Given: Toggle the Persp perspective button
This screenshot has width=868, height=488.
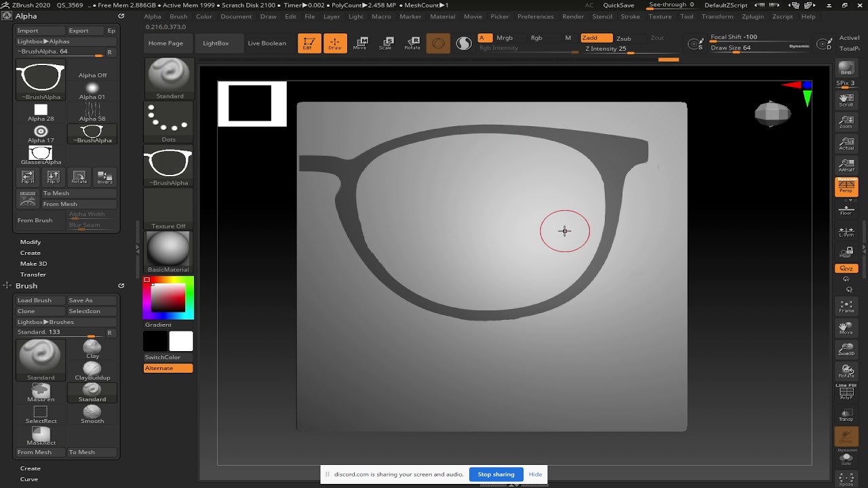Looking at the screenshot, I should (846, 187).
